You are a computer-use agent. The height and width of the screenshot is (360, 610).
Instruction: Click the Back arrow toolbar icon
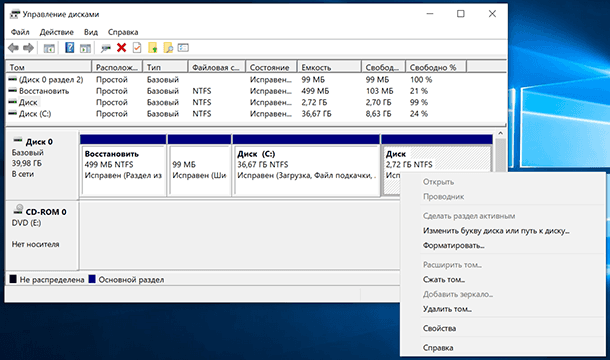pos(14,48)
